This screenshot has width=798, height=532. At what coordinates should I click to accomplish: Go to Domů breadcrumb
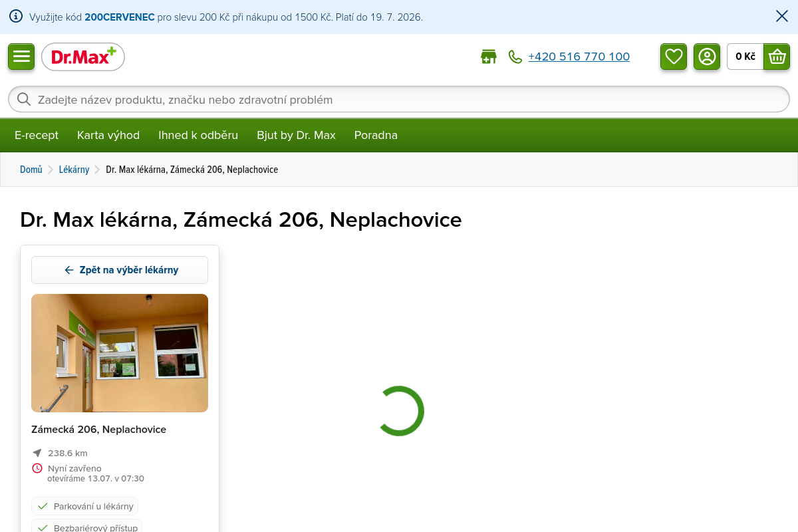tap(31, 170)
